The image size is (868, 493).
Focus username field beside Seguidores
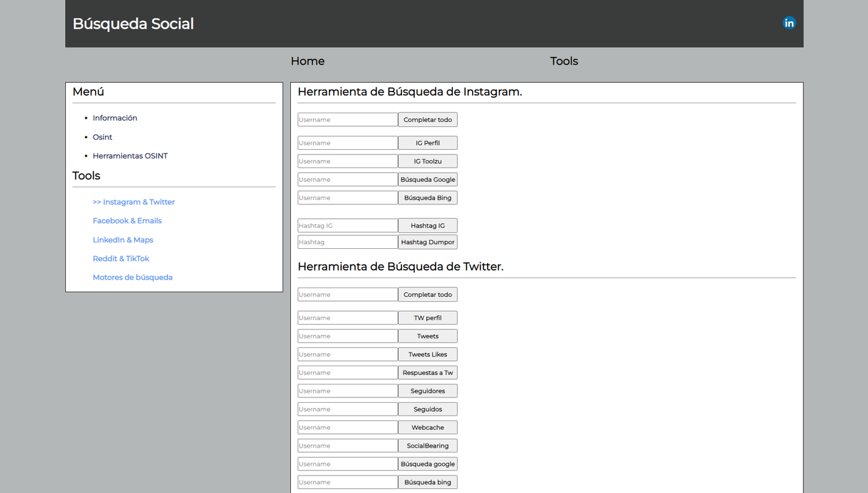pos(348,391)
